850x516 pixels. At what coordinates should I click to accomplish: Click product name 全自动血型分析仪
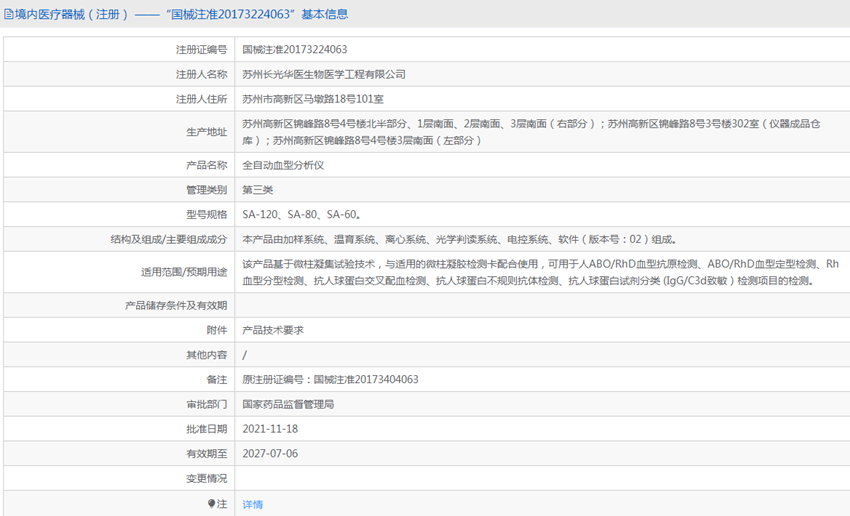pos(283,165)
